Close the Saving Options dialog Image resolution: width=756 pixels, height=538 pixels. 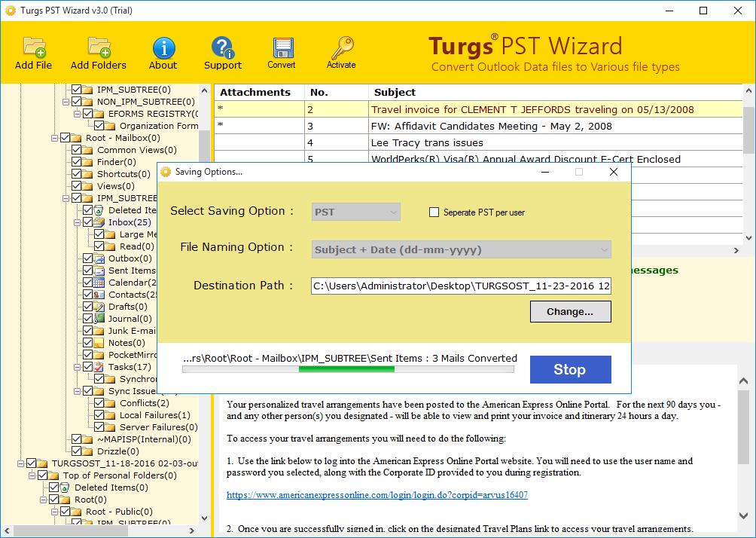pos(613,173)
